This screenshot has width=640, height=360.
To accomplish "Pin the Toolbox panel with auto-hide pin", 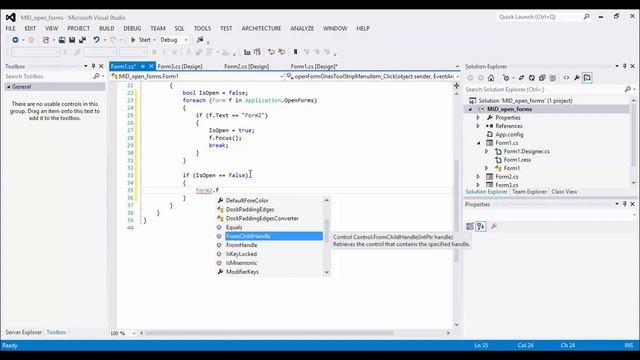I will point(93,66).
